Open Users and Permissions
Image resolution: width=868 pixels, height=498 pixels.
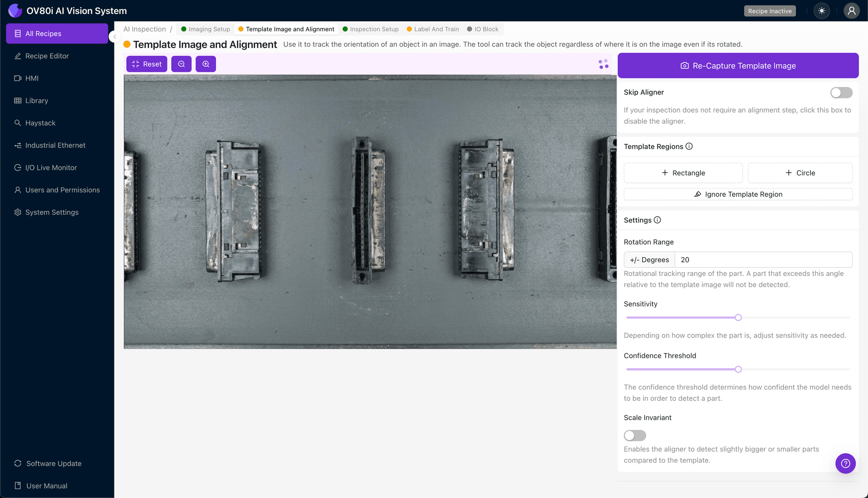[57, 190]
